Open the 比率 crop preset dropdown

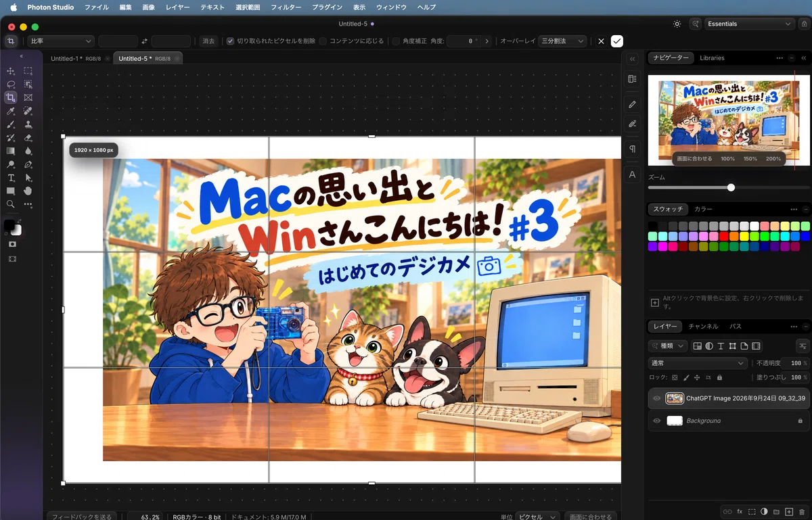[x=60, y=41]
